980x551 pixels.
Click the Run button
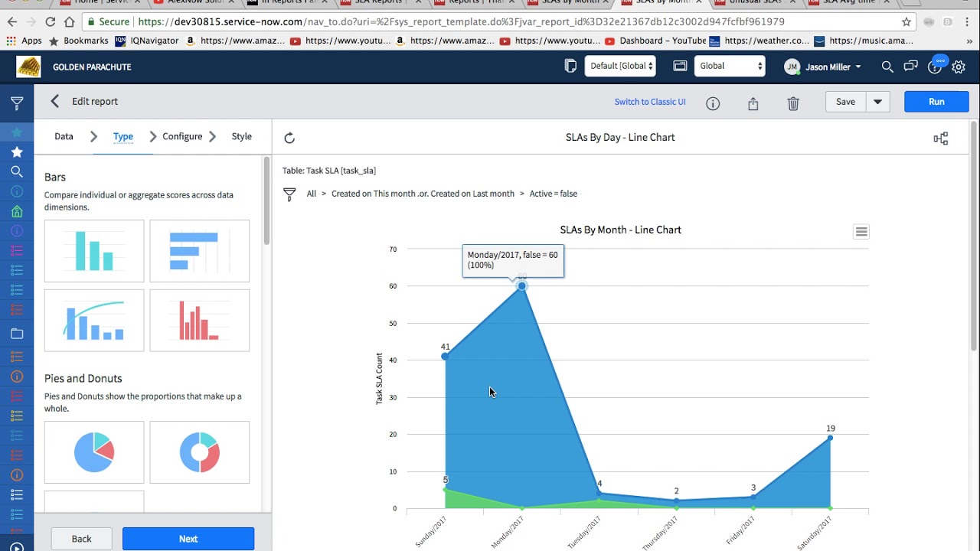pos(936,102)
